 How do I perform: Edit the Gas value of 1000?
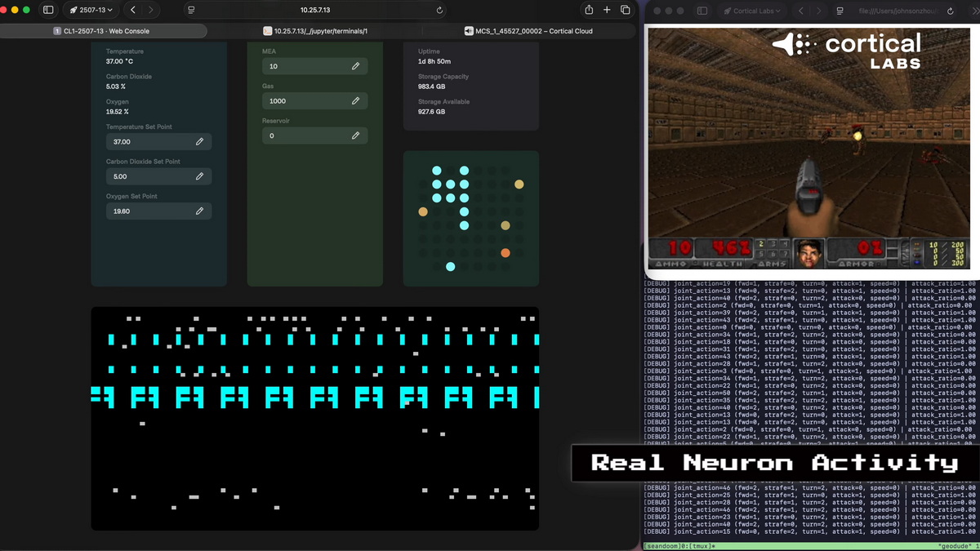(x=355, y=101)
